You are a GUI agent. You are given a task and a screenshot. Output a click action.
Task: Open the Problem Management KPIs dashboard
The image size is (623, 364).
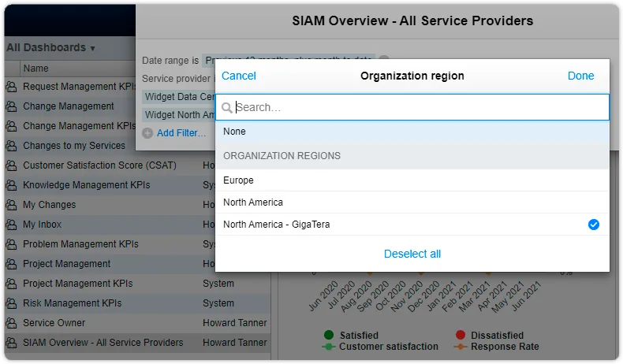80,244
